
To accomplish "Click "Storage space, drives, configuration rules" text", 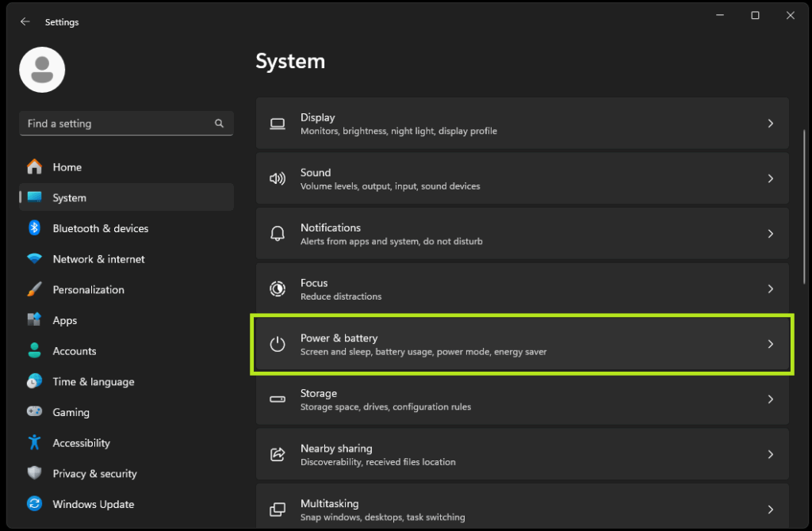I will point(386,407).
